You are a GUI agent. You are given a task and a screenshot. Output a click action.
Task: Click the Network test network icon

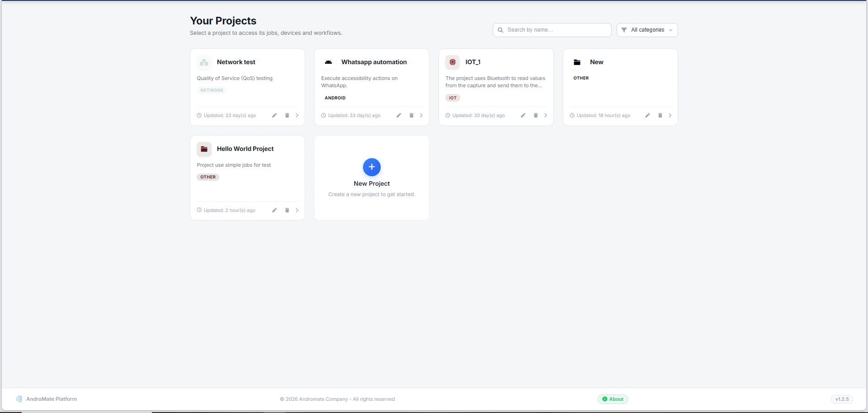pyautogui.click(x=204, y=62)
